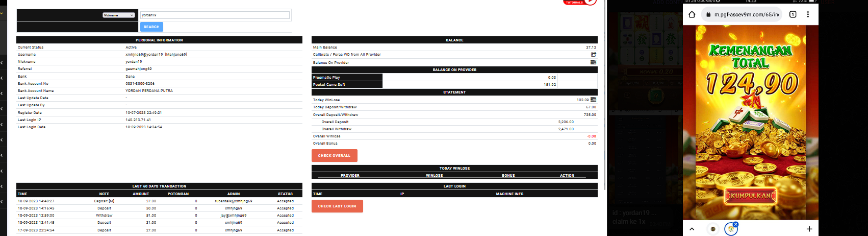Click the POTONGAN column header
868x236 pixels.
(178, 194)
